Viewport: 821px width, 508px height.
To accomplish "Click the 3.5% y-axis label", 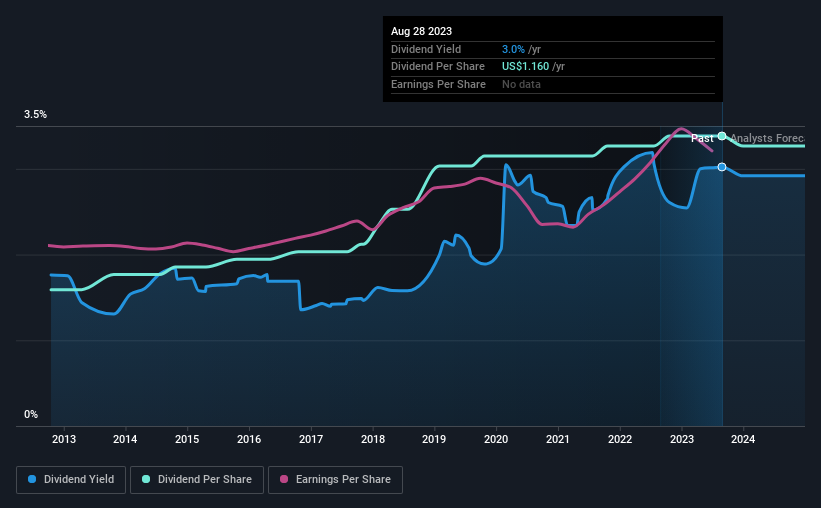I will (35, 115).
